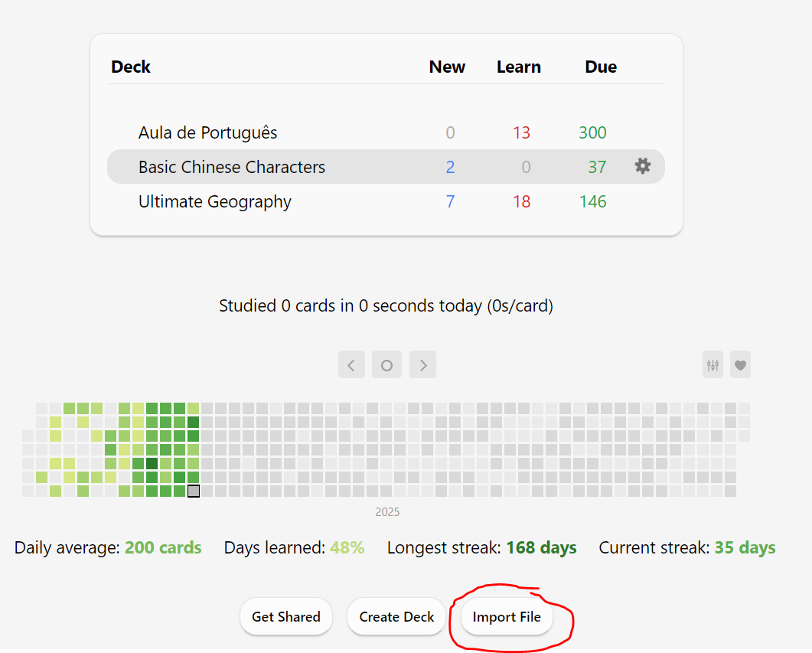Image resolution: width=812 pixels, height=653 pixels.
Task: Click the darkest green heatmap day
Action: click(x=152, y=463)
